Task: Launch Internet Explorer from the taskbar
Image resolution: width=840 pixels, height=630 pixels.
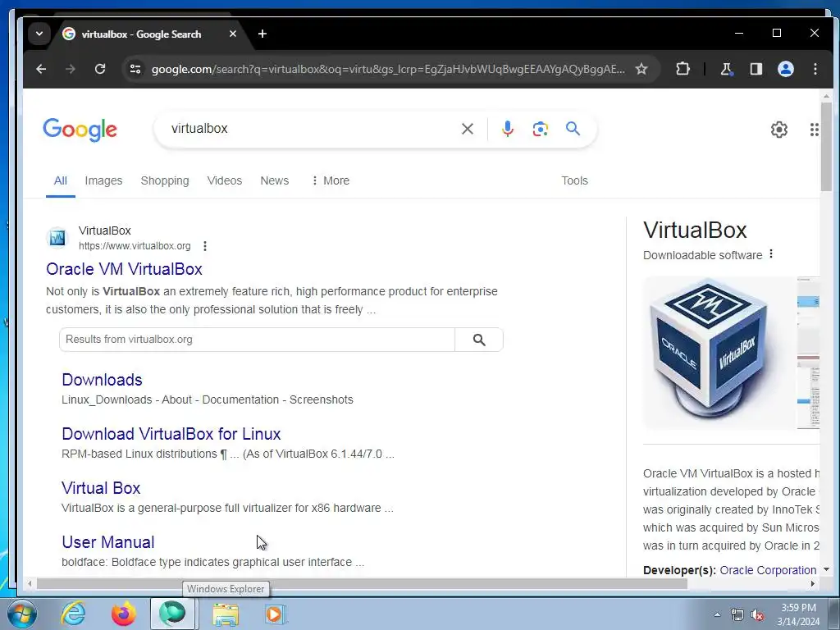Action: coord(73,614)
